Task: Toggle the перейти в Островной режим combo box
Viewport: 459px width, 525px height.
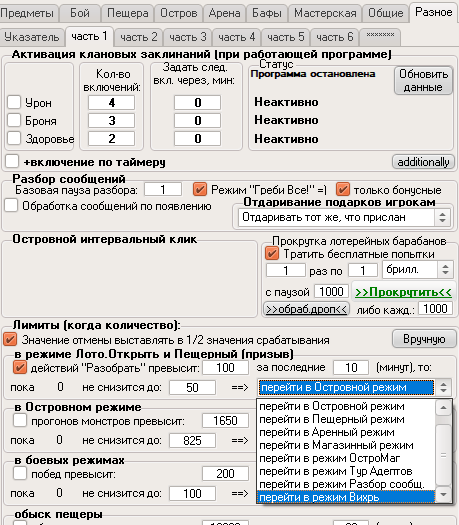Action: (355, 387)
